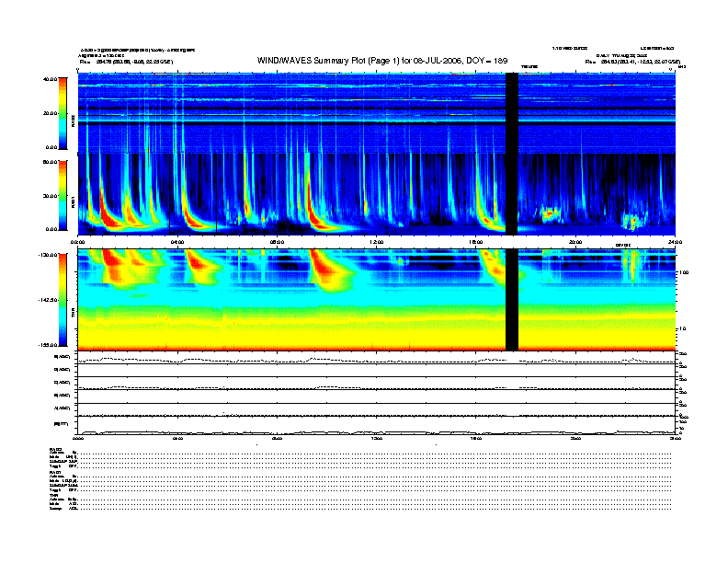Screen dimensions: 728x563
Task: Click the vertical RAD2 panel axis label
Action: tap(74, 121)
